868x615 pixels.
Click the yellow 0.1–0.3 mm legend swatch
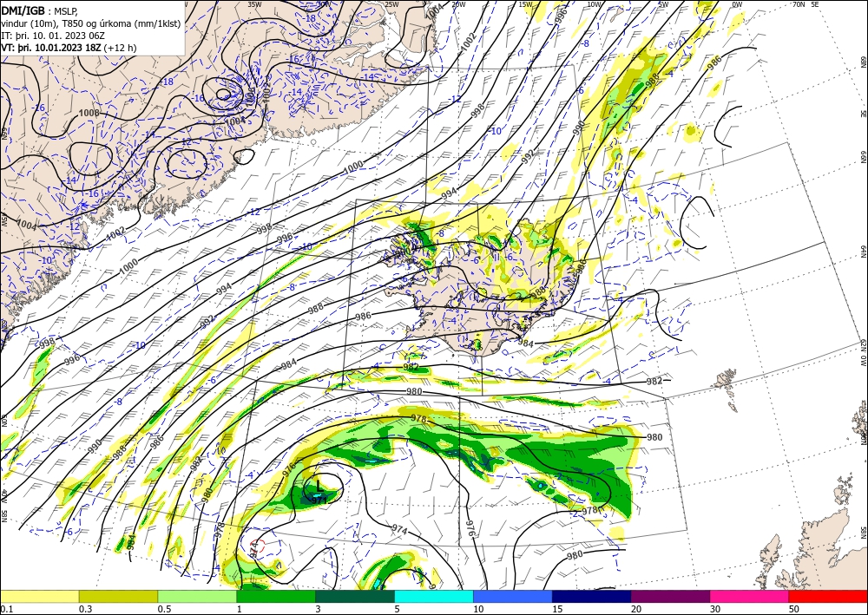pyautogui.click(x=39, y=596)
